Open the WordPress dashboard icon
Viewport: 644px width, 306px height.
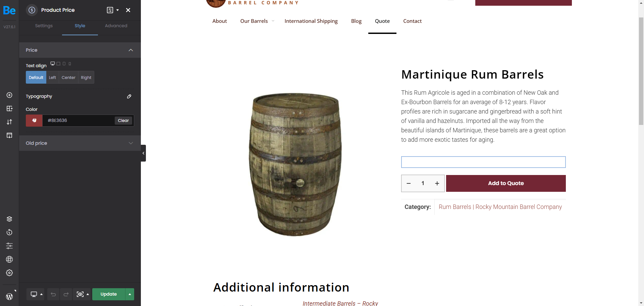9,297
